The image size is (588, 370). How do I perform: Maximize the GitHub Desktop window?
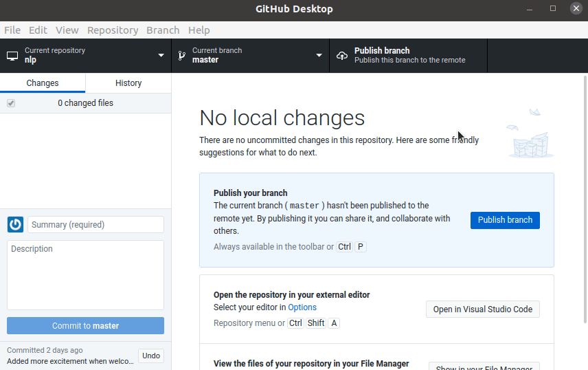tap(553, 8)
